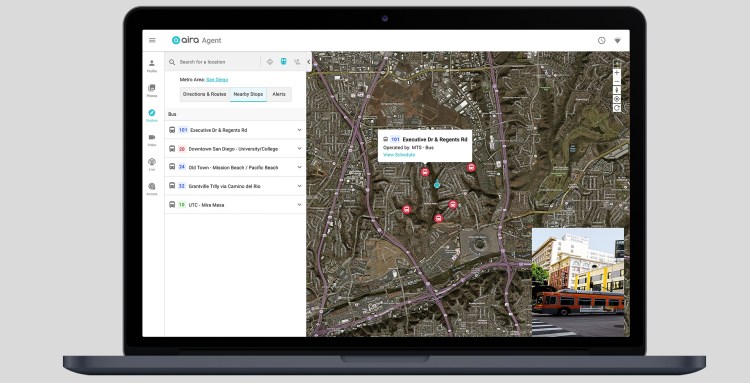
Task: Select the red bus stop marker under popup pointer
Action: 425,172
